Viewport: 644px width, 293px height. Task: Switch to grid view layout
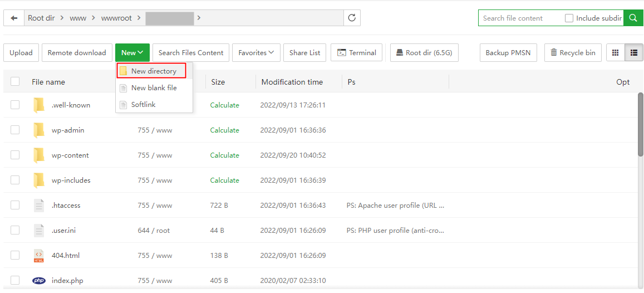pyautogui.click(x=616, y=52)
